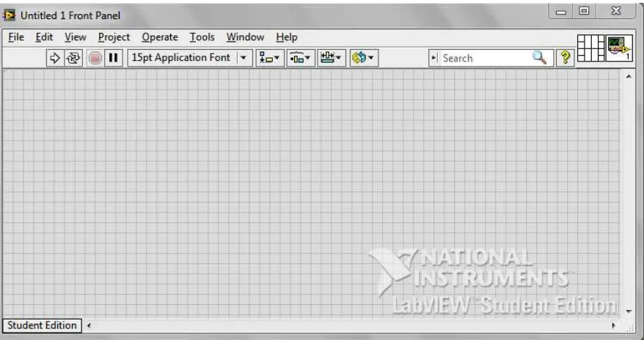Open the View menu
Viewport: 644px width, 340px height.
pyautogui.click(x=75, y=37)
